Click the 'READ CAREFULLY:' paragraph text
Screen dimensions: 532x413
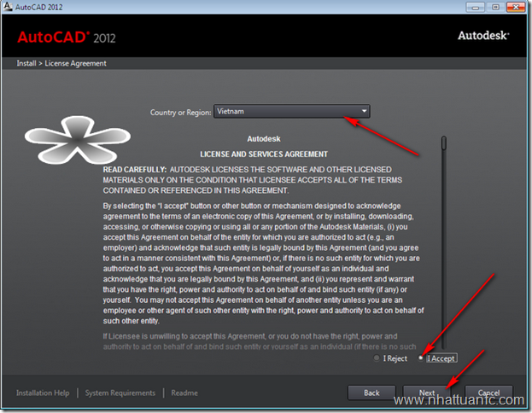click(253, 180)
